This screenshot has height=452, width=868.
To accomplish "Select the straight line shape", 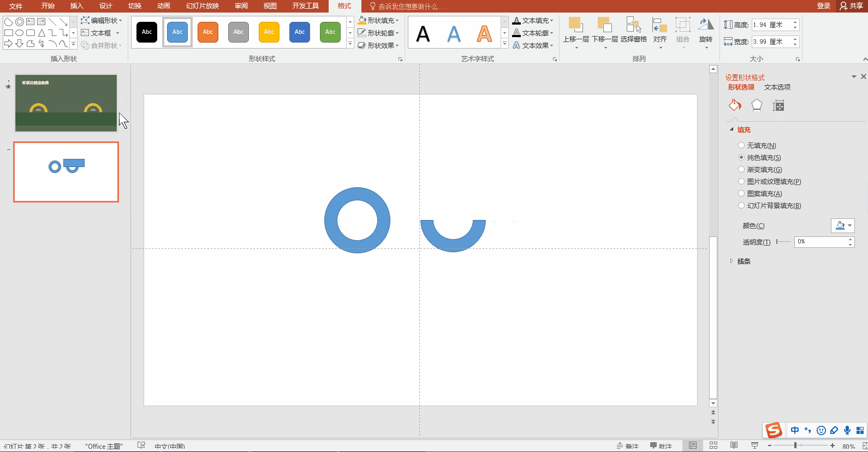I will (52, 22).
